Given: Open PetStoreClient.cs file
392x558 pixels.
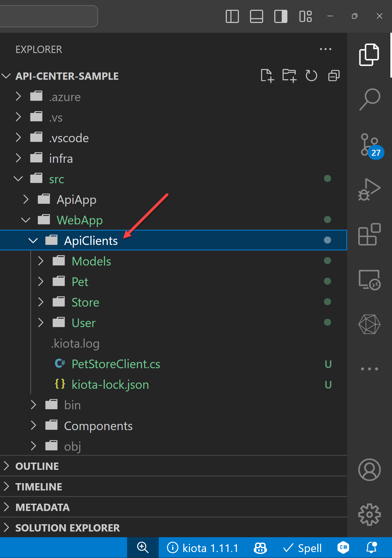Looking at the screenshot, I should pyautogui.click(x=174, y=364).
